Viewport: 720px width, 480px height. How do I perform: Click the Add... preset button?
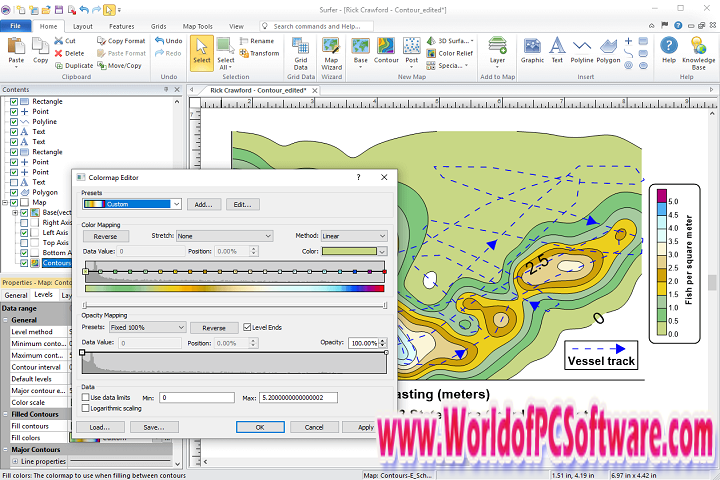[x=204, y=204]
